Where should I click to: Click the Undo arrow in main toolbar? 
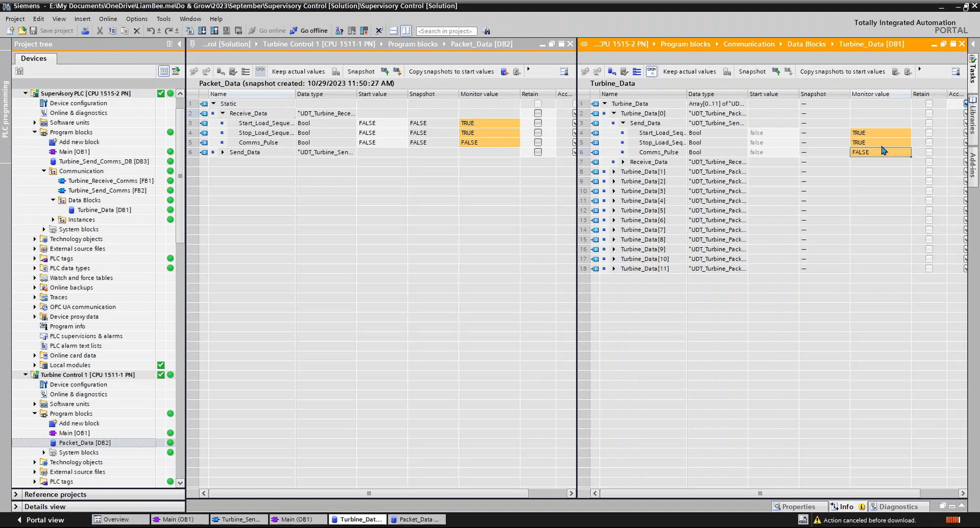pos(151,30)
